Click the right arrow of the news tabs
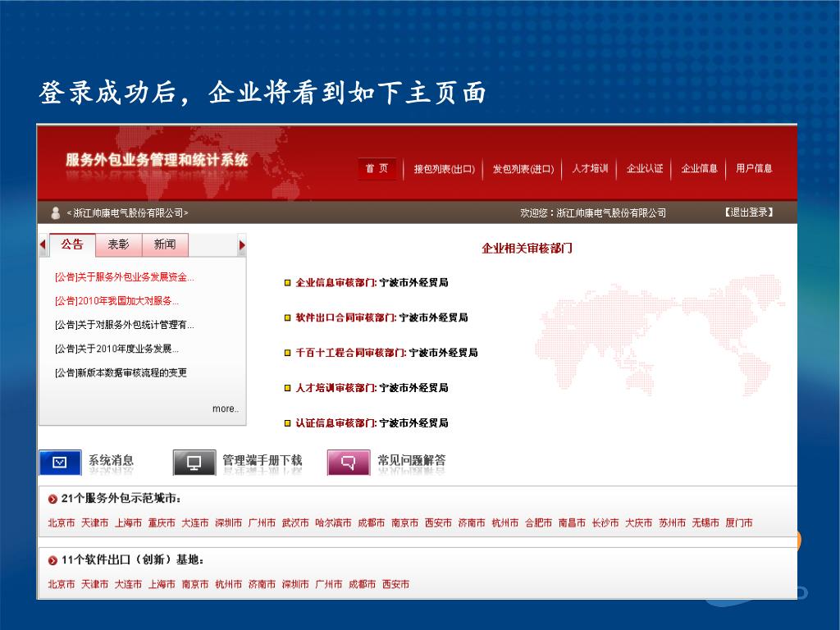This screenshot has width=840, height=630. point(242,244)
